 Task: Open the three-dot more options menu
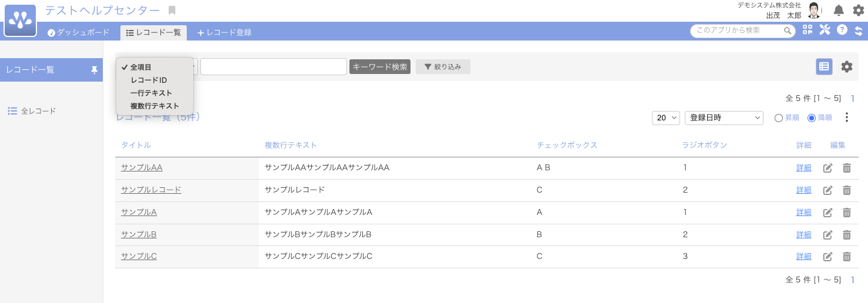pos(846,117)
